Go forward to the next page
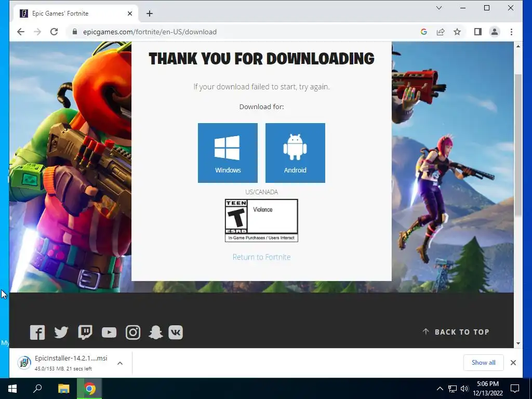The height and width of the screenshot is (399, 532). 37,32
